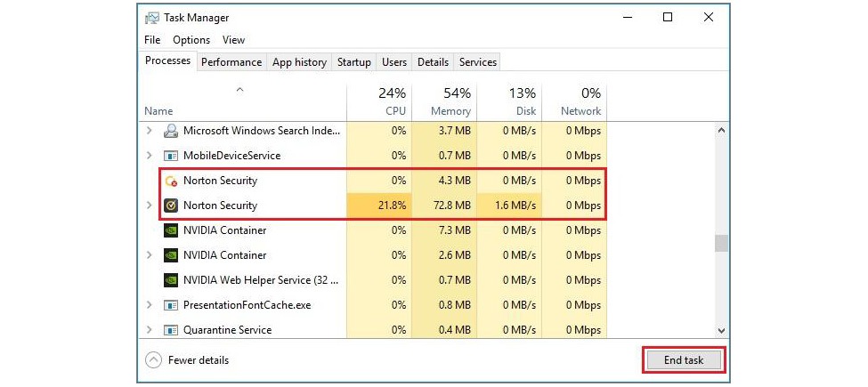
Task: Open the Options menu
Action: click(191, 40)
